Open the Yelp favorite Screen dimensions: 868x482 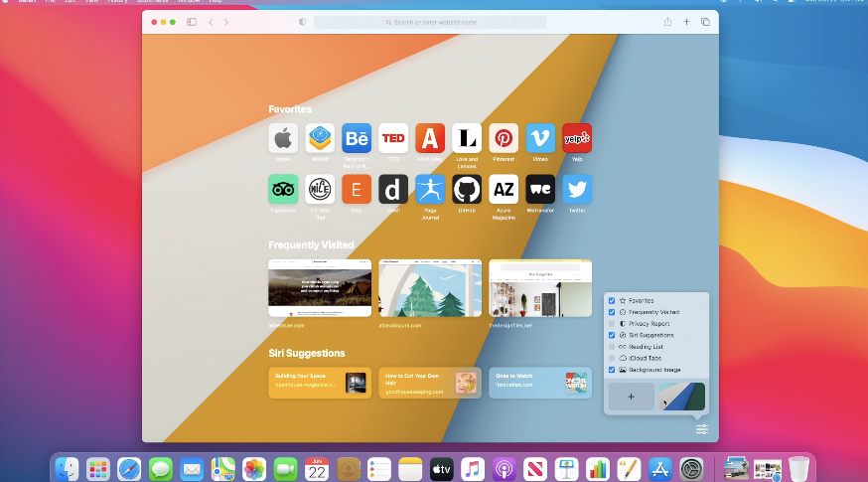coord(577,138)
